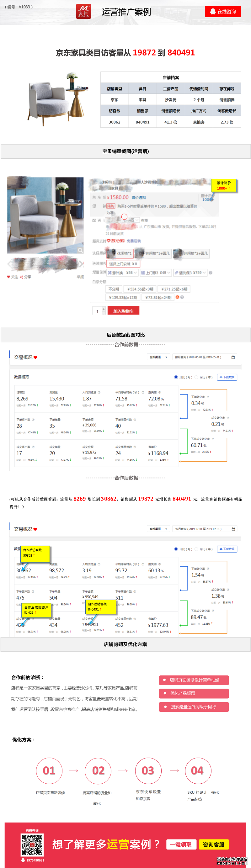Click the 加入购物车 add to cart button
The image size is (251, 868).
click(x=123, y=311)
